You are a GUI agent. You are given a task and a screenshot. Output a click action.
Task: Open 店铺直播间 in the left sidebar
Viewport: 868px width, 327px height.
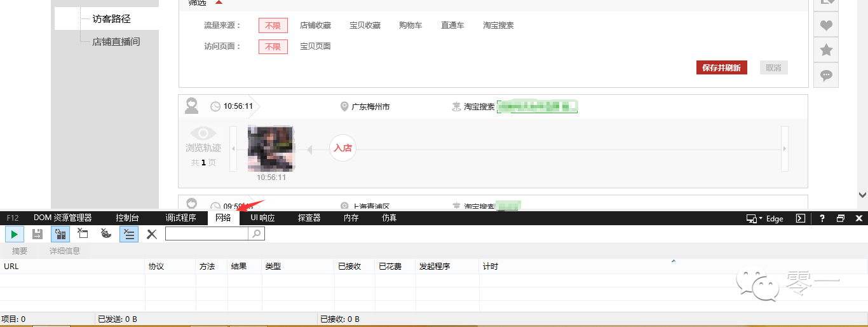click(116, 41)
